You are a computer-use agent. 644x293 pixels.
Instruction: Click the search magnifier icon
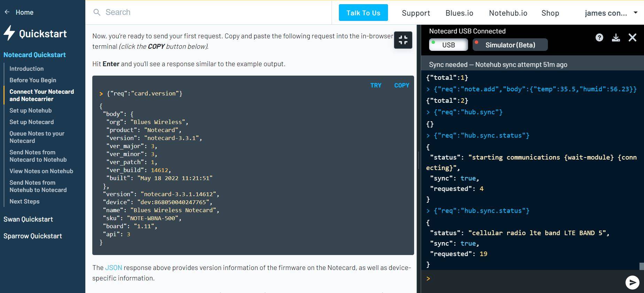coord(97,13)
